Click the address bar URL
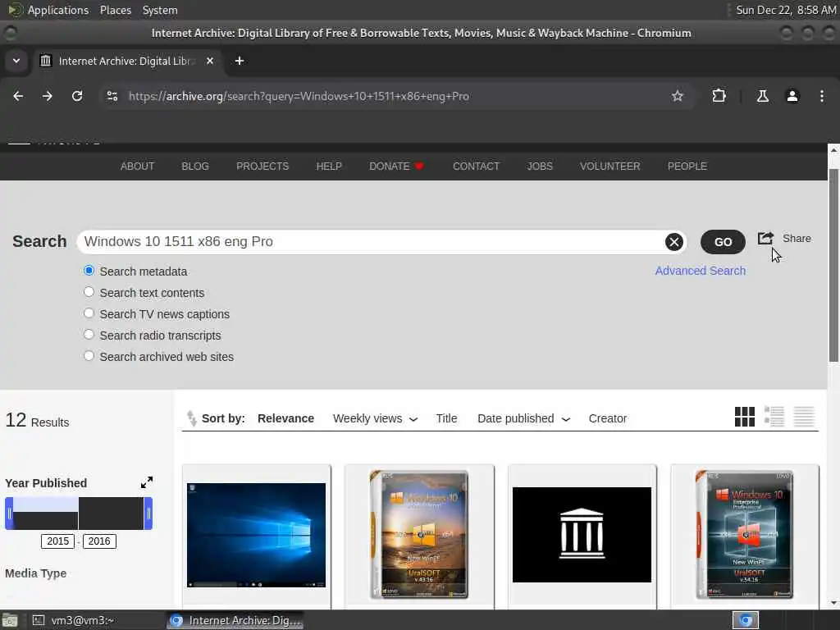840x630 pixels. pyautogui.click(x=299, y=96)
